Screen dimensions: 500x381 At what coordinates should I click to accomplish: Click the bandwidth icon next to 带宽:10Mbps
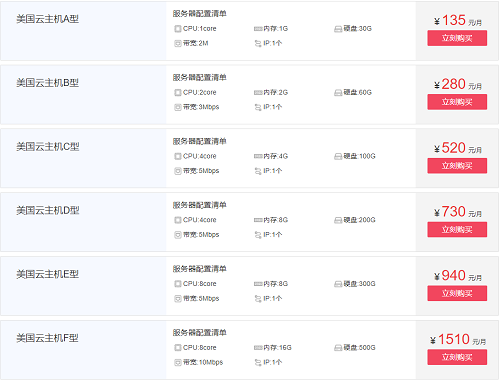click(178, 362)
